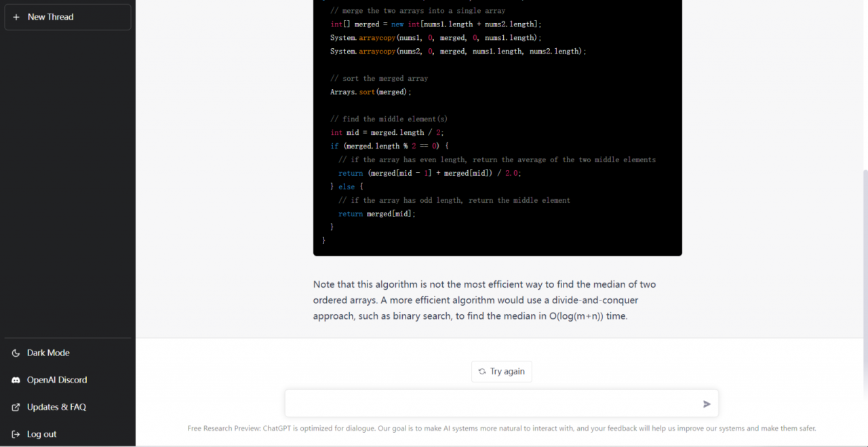
Task: Click the System.arraycopy(nums2...) line
Action: tap(458, 51)
